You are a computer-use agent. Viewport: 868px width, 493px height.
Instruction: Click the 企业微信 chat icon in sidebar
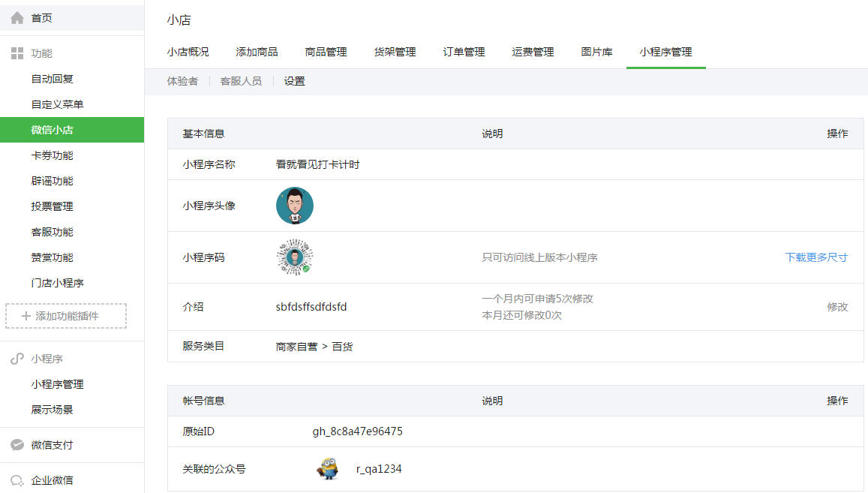pyautogui.click(x=17, y=480)
